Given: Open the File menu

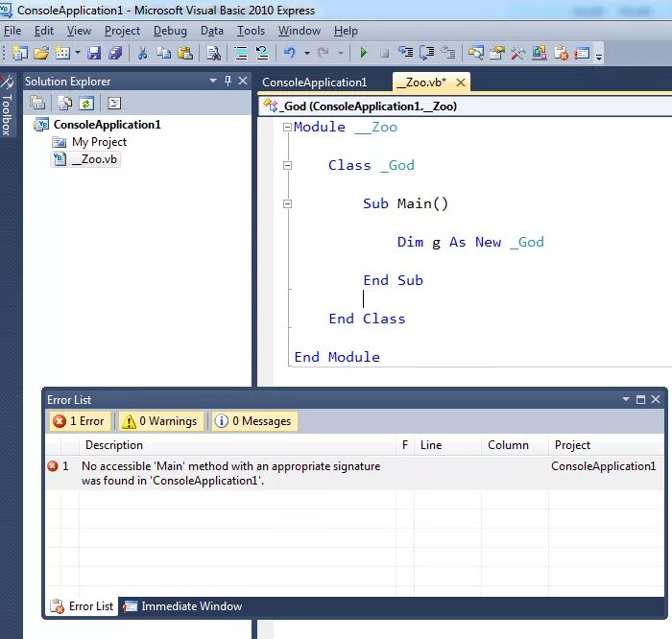Looking at the screenshot, I should pos(12,31).
